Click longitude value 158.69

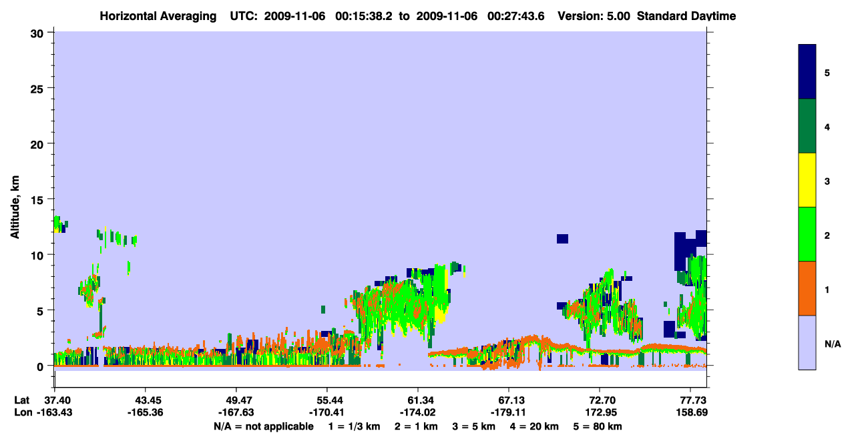point(692,412)
